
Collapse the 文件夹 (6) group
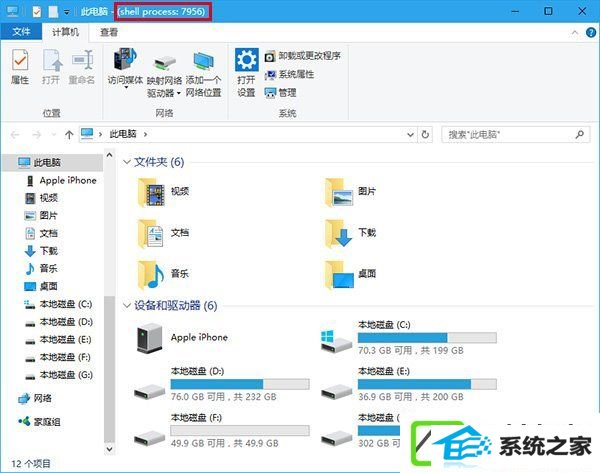coord(126,162)
